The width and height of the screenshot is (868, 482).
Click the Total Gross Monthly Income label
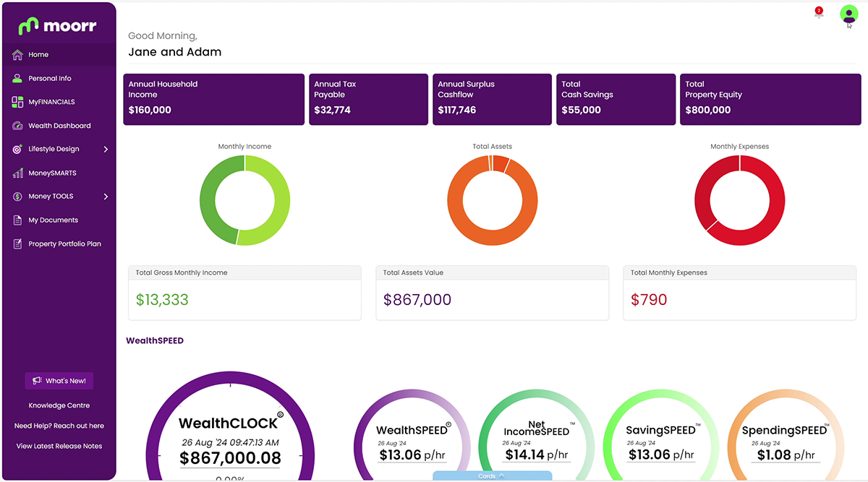182,272
